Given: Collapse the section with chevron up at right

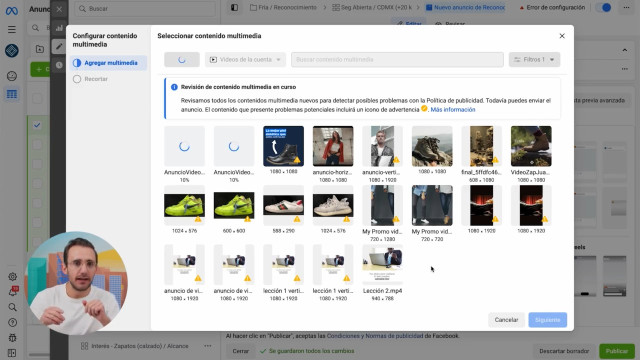Looking at the screenshot, I should (624, 50).
